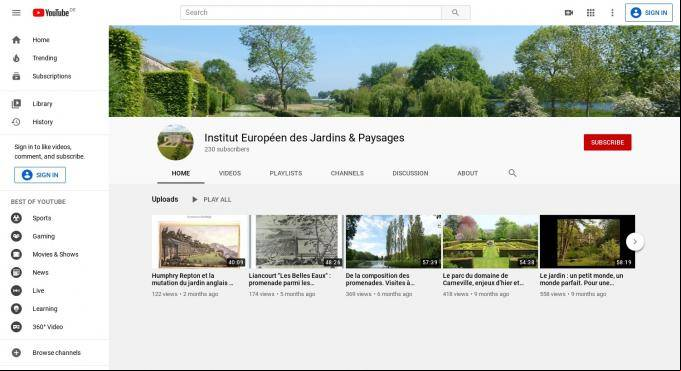Open the Humphry Repton video thumbnail
The image size is (681, 371).
(199, 242)
